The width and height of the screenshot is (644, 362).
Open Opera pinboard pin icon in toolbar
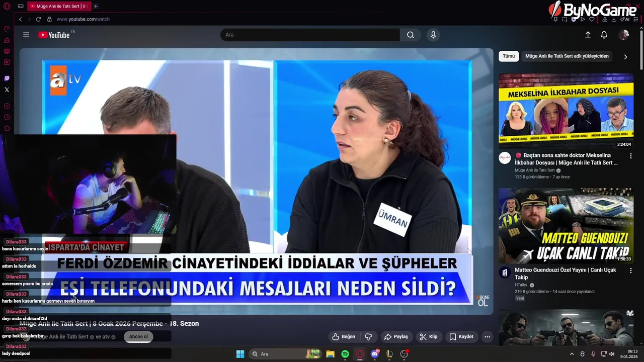click(x=555, y=19)
